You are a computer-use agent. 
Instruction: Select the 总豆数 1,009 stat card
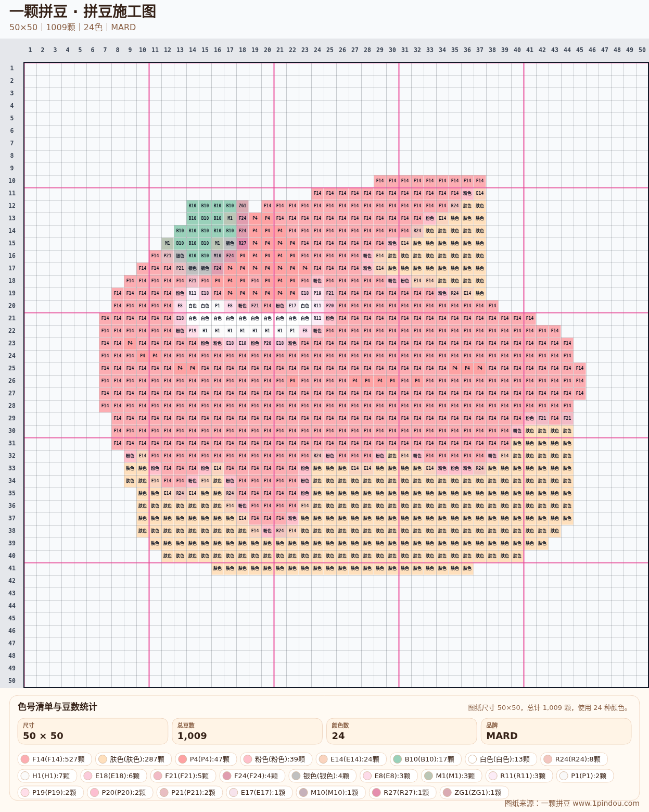247,731
